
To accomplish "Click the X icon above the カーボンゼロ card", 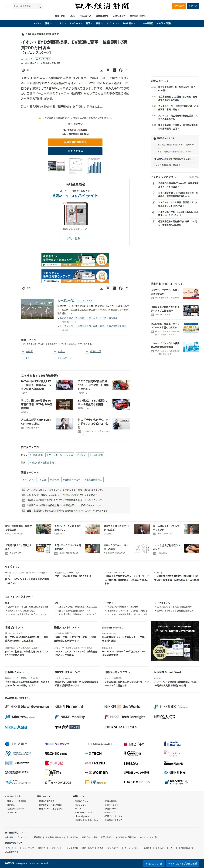I will pos(114,288).
